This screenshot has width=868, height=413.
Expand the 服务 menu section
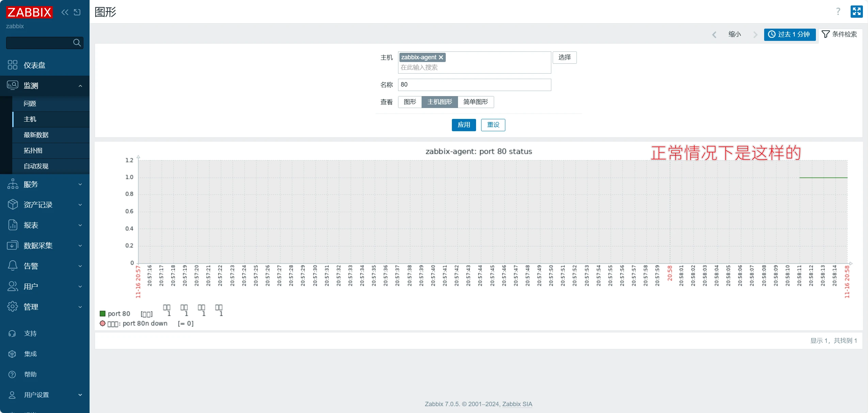[45, 184]
